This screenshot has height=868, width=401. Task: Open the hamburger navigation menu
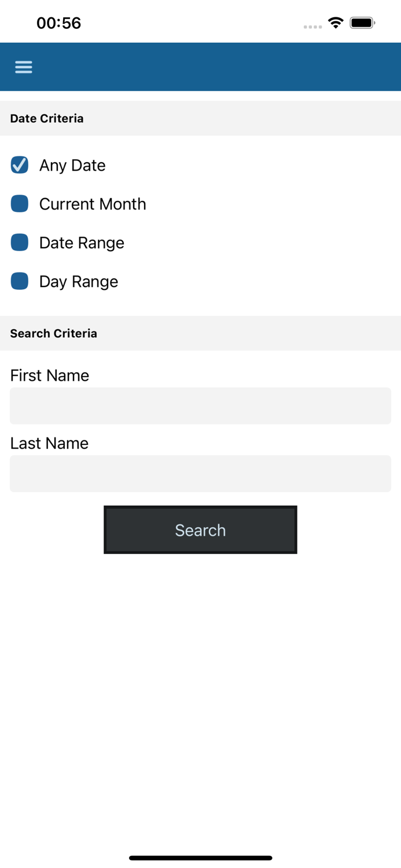[x=24, y=67]
